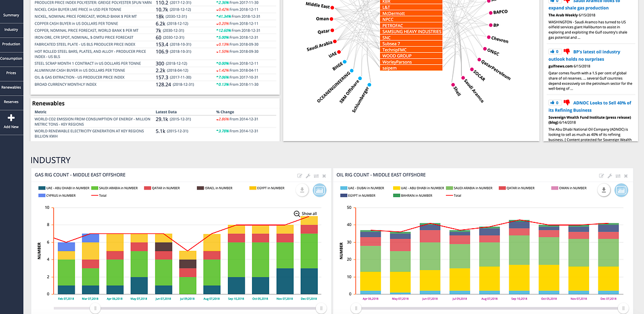This screenshot has width=644, height=314.
Task: Change chart type for Oil Rig Count chart
Action: click(621, 190)
